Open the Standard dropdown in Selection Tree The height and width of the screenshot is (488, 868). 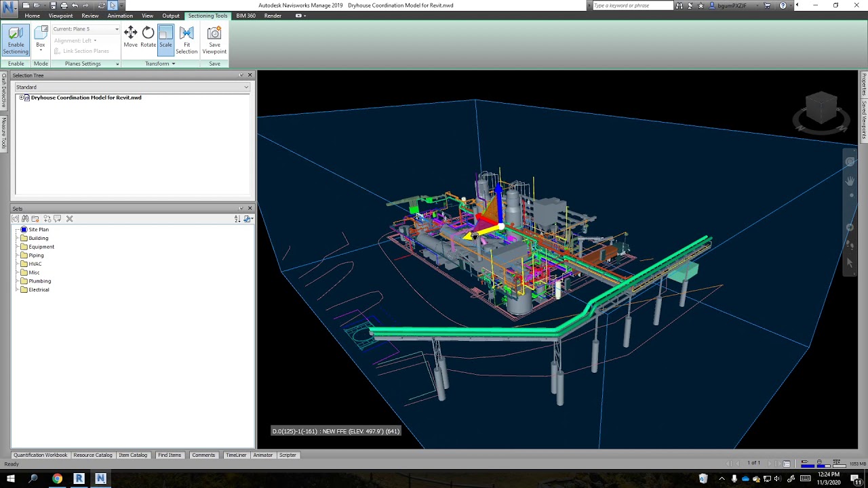point(132,87)
